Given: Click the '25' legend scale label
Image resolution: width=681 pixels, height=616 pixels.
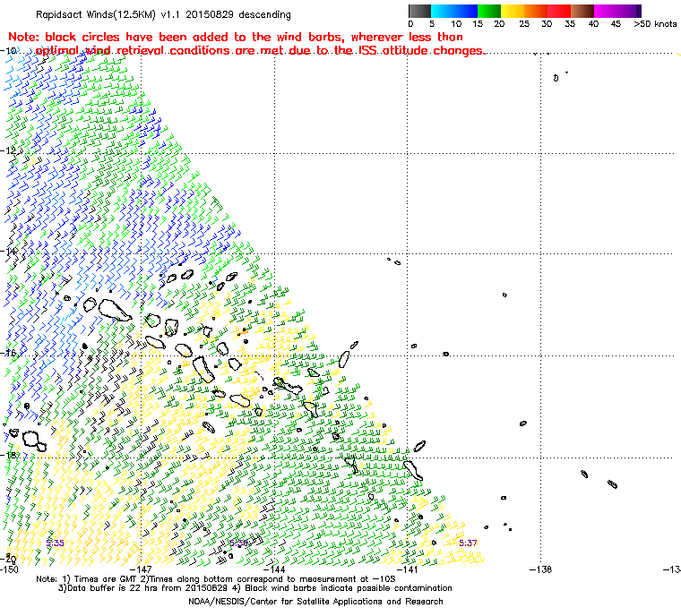Looking at the screenshot, I should coord(524,24).
